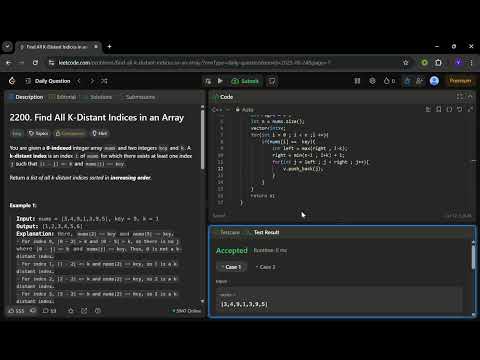The height and width of the screenshot is (360, 480).
Task: Toggle the Auto setting in the editor
Action: 245,110
